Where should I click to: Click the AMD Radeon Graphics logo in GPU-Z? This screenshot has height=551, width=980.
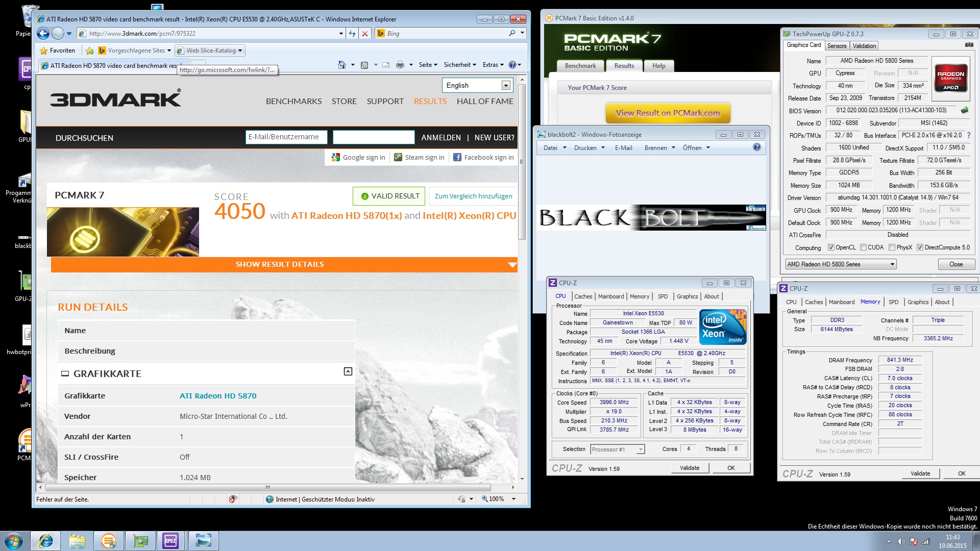click(x=950, y=78)
